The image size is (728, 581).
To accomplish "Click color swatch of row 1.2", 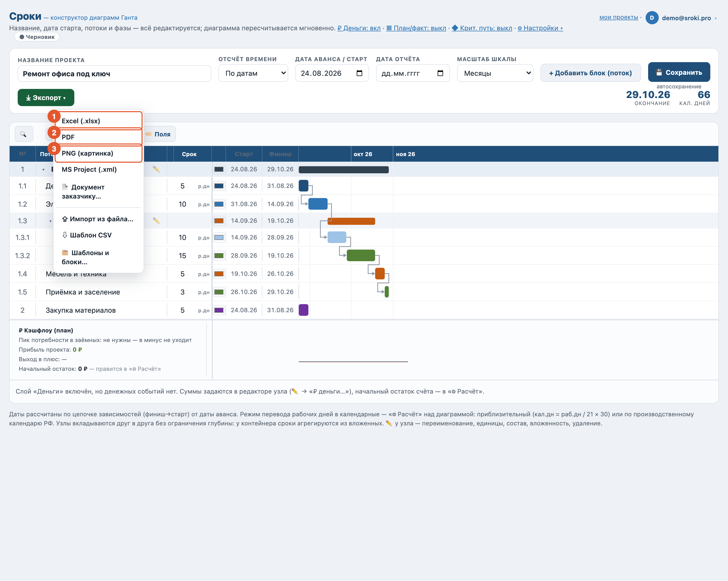I will click(x=219, y=204).
